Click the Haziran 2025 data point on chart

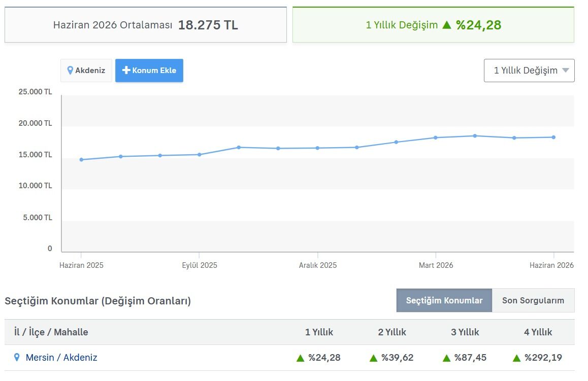click(x=81, y=160)
